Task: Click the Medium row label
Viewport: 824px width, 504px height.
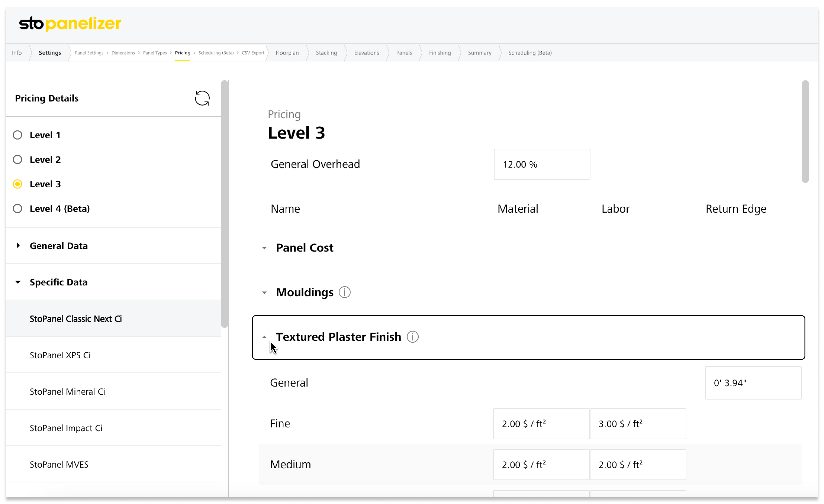Action: click(x=290, y=464)
